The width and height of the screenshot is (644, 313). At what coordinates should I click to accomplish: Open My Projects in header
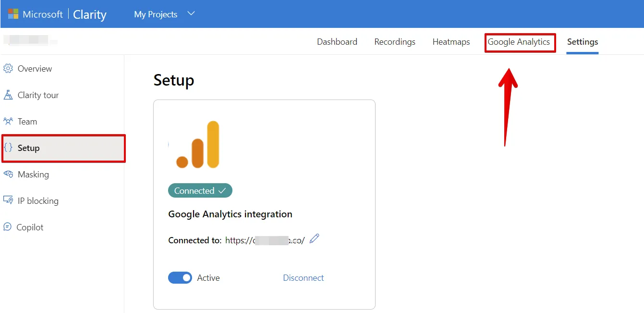(x=156, y=14)
